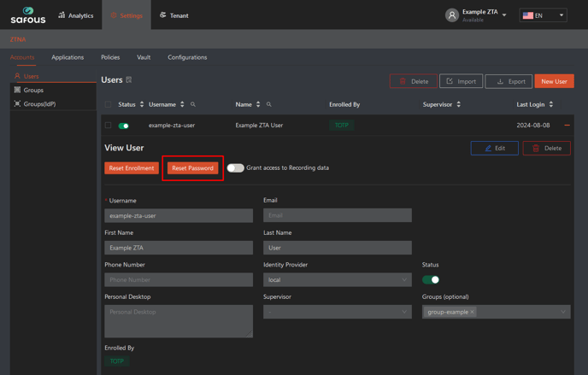Toggle the Status switch in View User form

pos(431,279)
